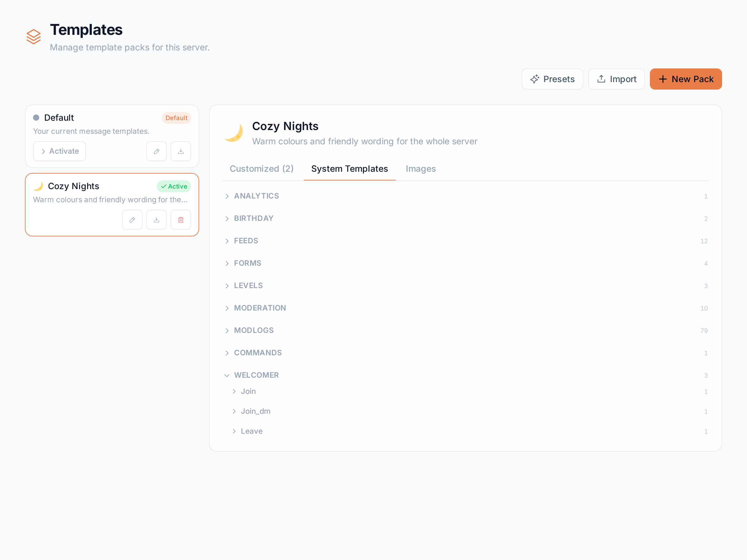Select the System Templates tab

[350, 169]
